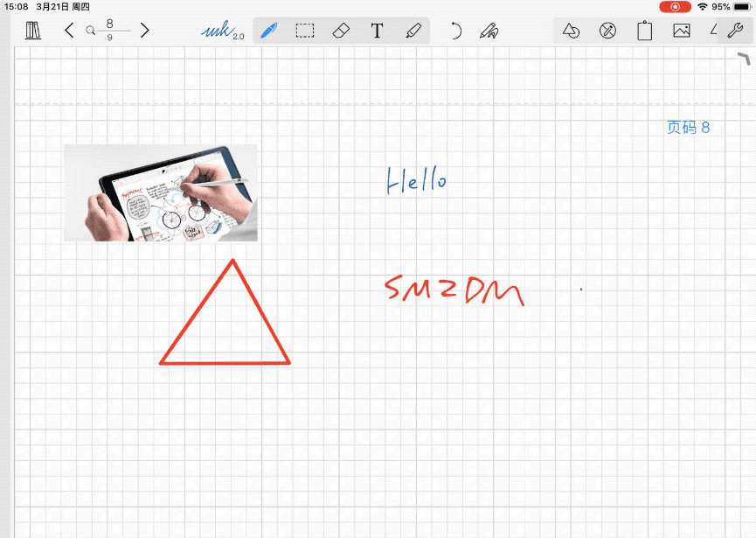Select the dashed rectangle Selection tool

305,31
